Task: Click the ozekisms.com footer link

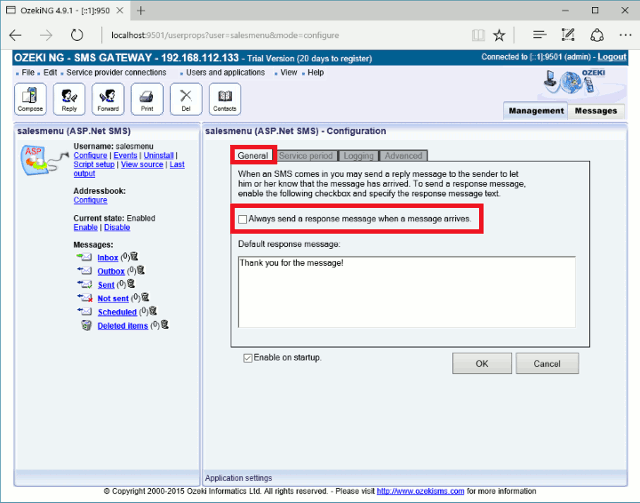Action: pos(420,491)
